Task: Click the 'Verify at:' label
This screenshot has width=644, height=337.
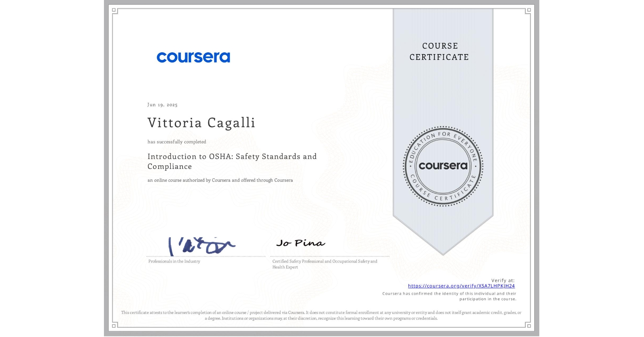Action: pyautogui.click(x=503, y=280)
